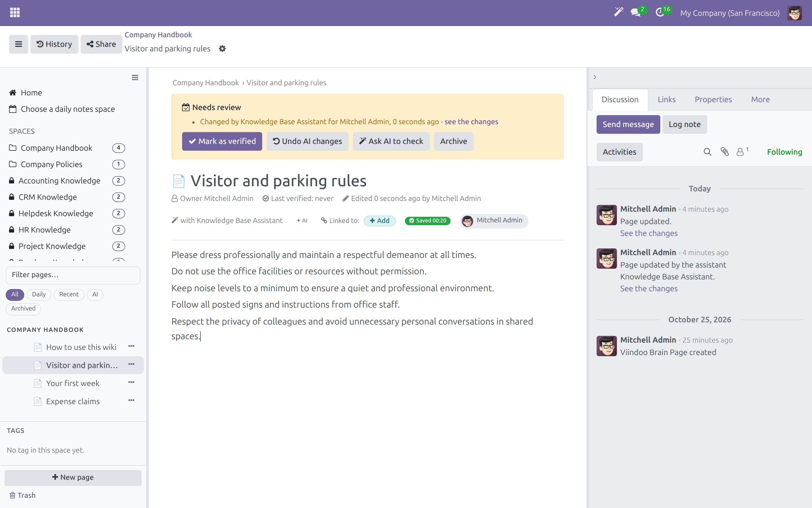Open the More tab
Screen dimensions: 812x508
click(x=760, y=99)
